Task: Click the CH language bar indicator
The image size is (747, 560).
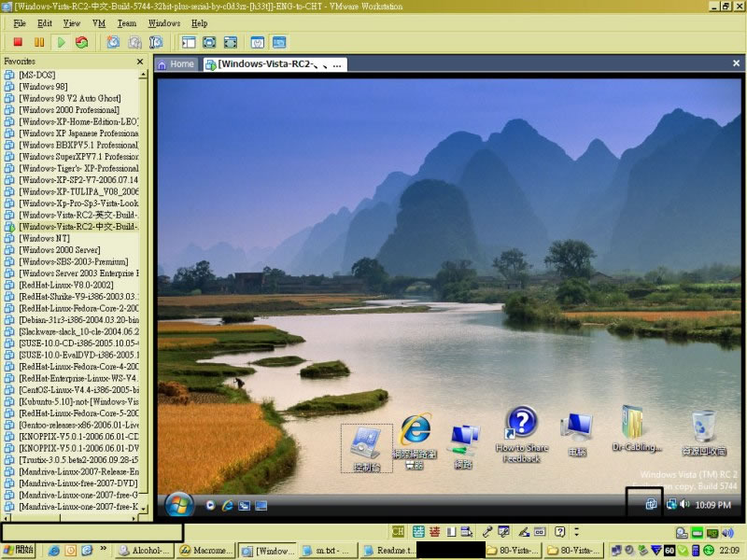Action: pos(398,532)
